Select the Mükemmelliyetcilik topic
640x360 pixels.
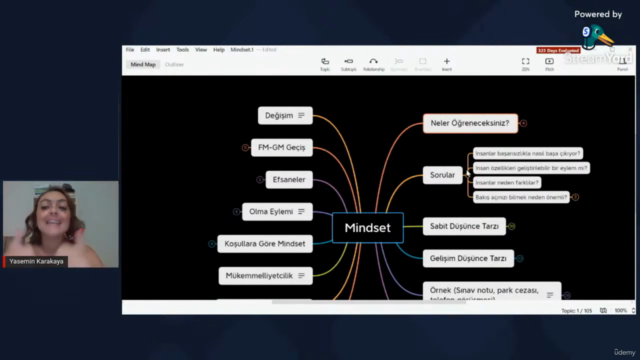pyautogui.click(x=265, y=276)
